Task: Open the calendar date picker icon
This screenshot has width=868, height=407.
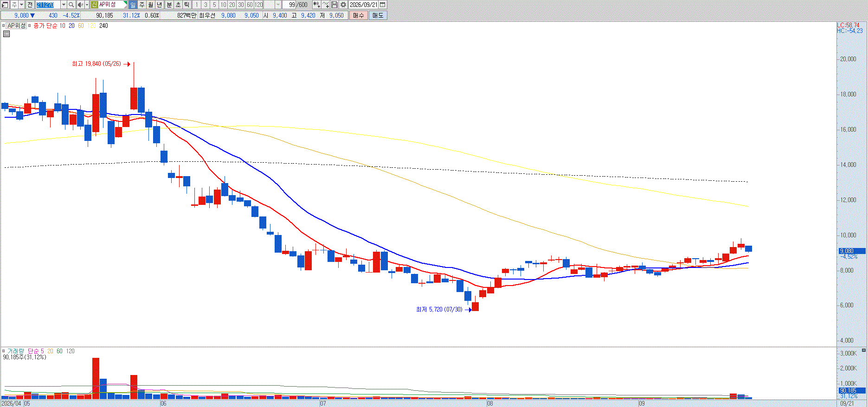Action: click(383, 5)
